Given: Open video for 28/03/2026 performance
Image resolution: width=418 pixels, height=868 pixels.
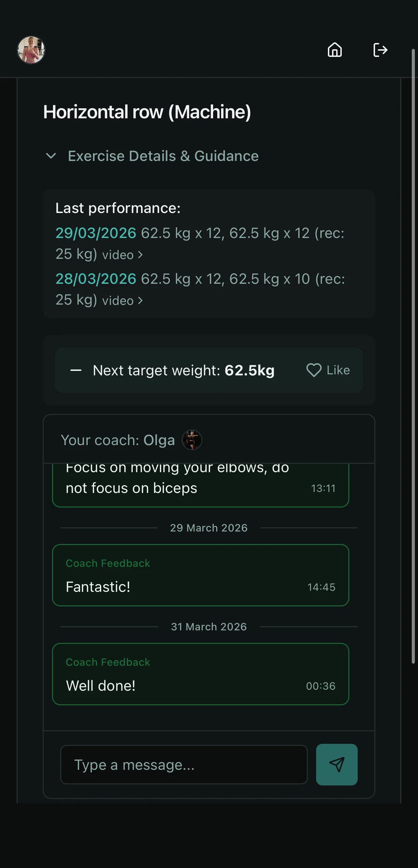Looking at the screenshot, I should (122, 301).
